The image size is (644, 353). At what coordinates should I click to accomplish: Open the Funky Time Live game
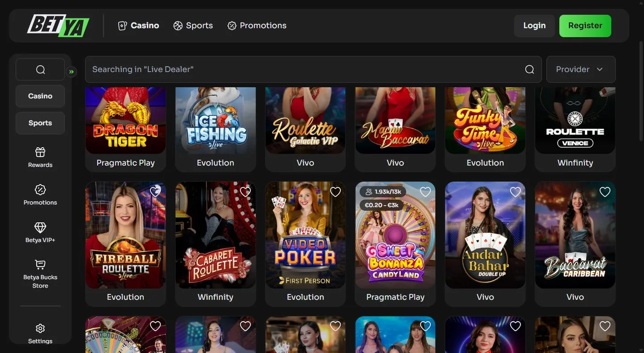(485, 121)
